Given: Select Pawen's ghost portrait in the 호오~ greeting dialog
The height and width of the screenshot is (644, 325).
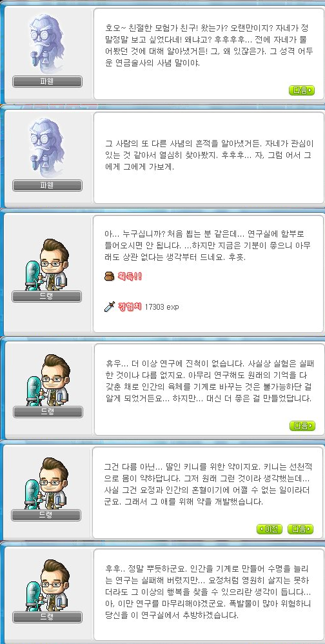Looking at the screenshot, I should pos(47,43).
